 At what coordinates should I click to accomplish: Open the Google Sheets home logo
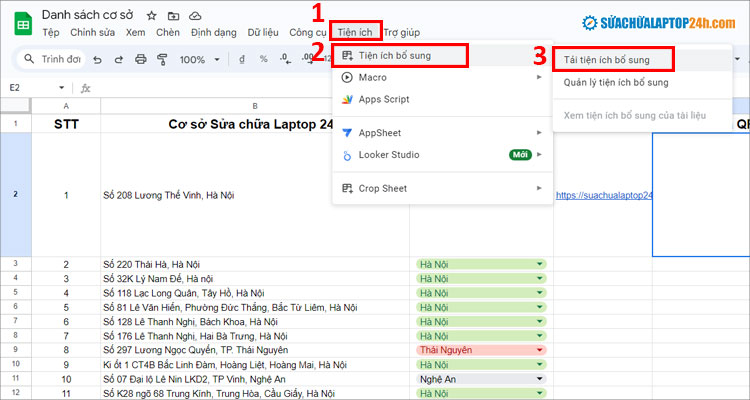[23, 24]
